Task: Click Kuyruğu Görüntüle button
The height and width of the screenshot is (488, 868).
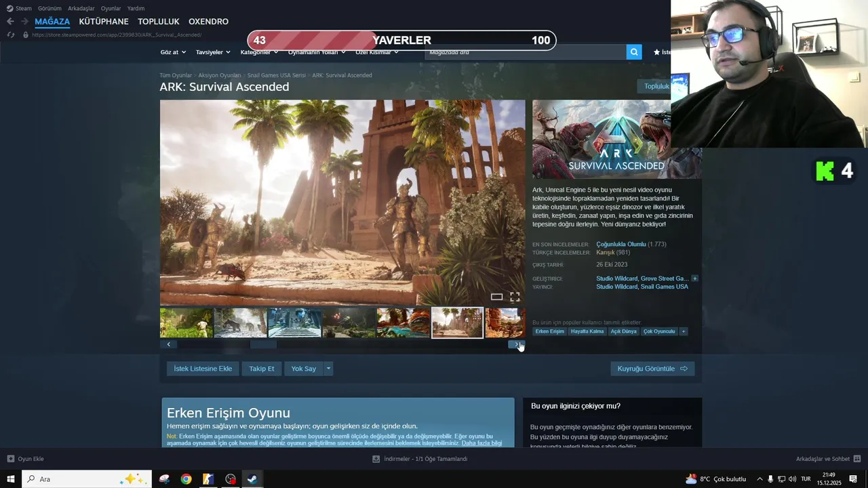Action: 652,369
